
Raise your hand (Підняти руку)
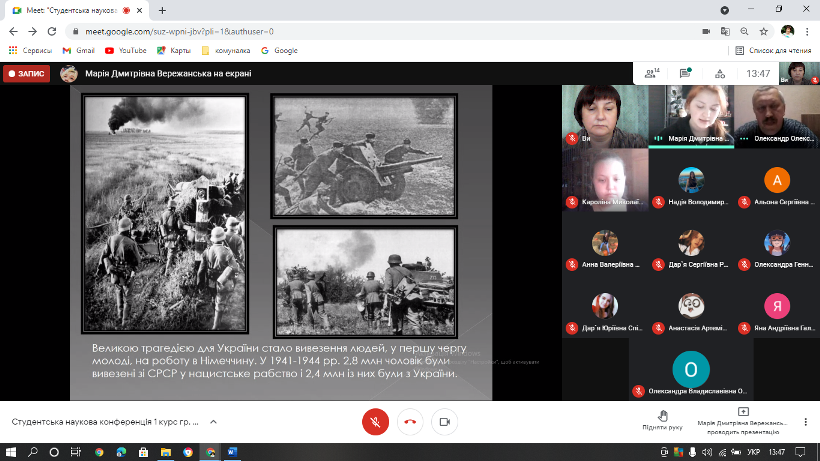(662, 418)
